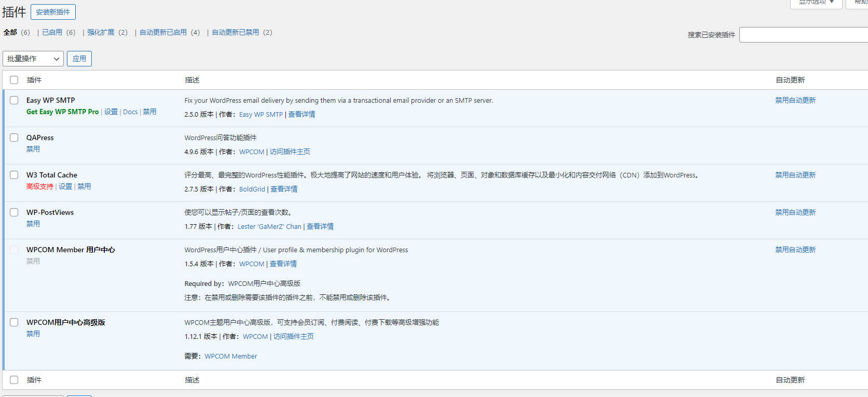The height and width of the screenshot is (397, 868).
Task: View details 查看详情 for WP-PostViews
Action: click(x=320, y=226)
